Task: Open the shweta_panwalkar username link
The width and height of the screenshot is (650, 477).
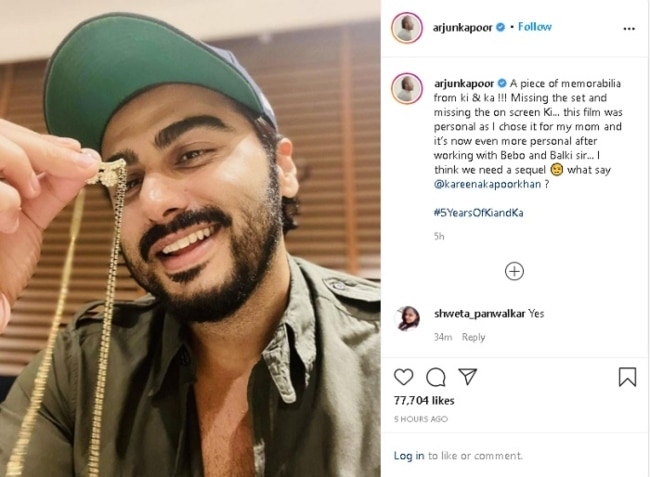Action: [479, 314]
